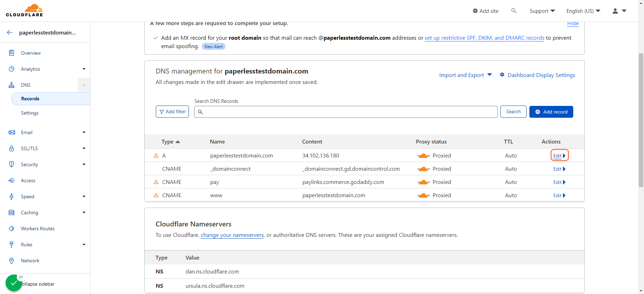The height and width of the screenshot is (294, 644).
Task: Click the SSL/TLS padlock icon
Action: pyautogui.click(x=11, y=148)
